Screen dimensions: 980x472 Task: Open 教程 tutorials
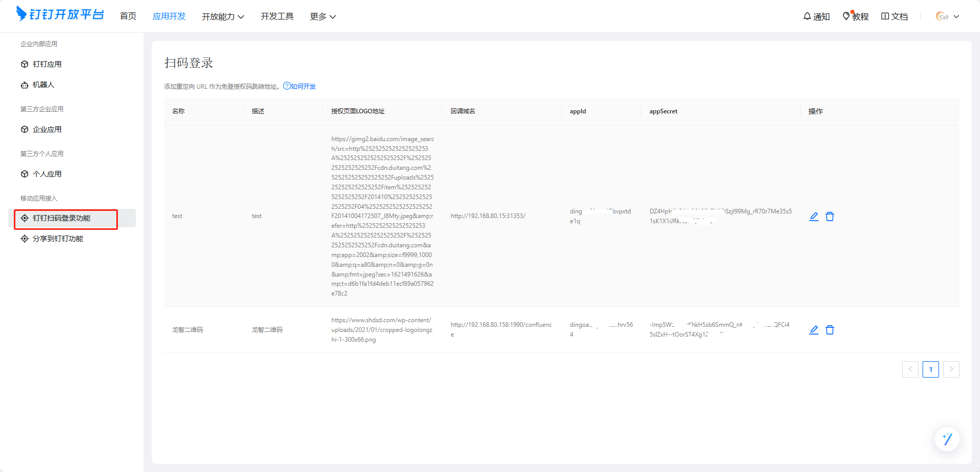(855, 16)
